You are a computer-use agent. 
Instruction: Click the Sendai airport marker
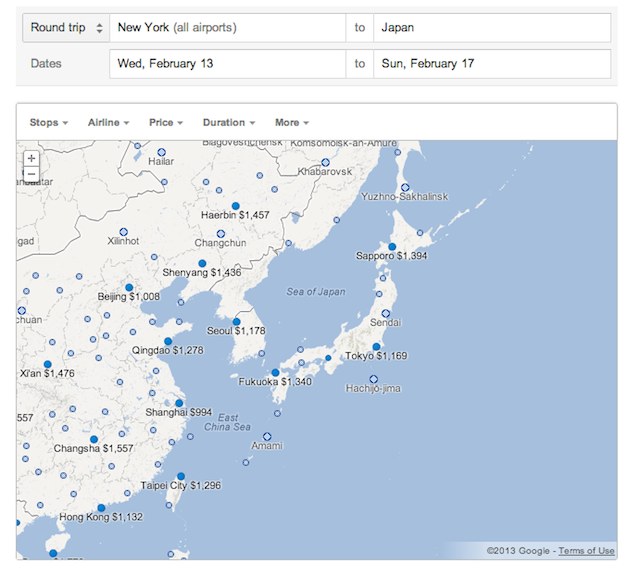coord(386,314)
